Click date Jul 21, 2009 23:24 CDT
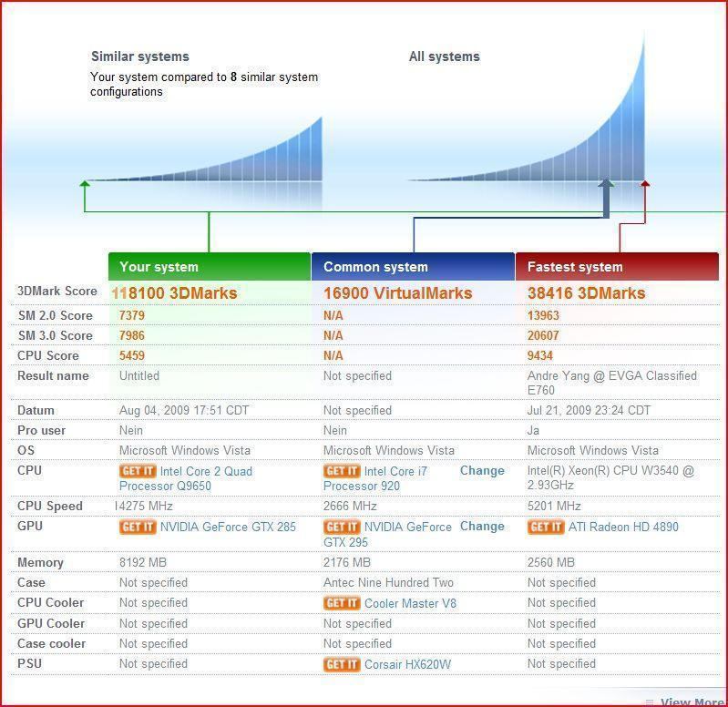 589,410
